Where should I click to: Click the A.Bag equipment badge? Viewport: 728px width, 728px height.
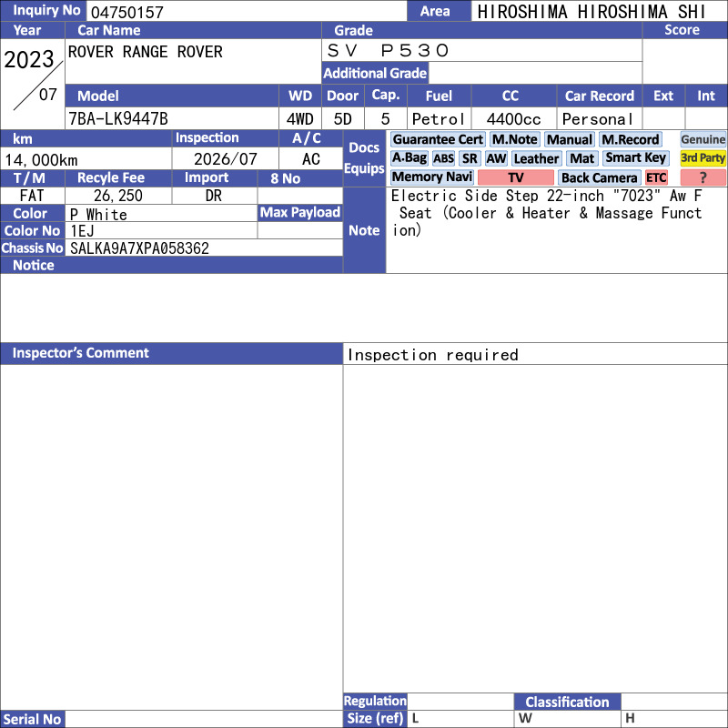coord(409,158)
